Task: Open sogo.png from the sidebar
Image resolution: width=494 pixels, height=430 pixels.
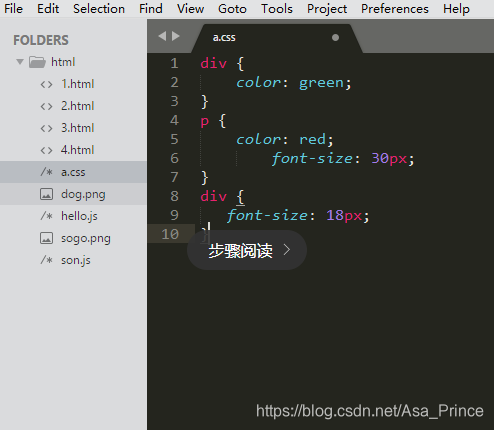Action: point(86,239)
